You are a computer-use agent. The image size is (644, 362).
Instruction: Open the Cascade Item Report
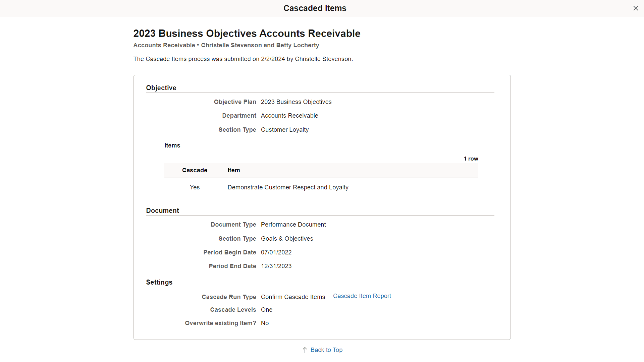362,296
